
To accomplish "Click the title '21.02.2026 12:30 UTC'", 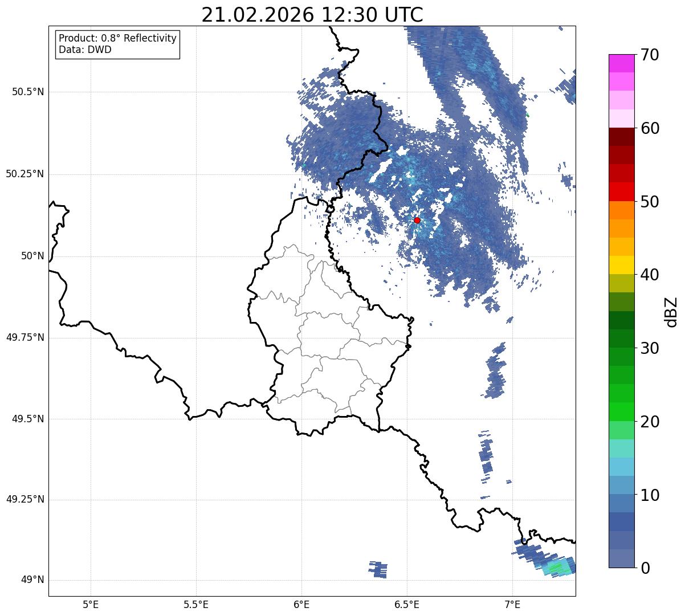I will (x=312, y=14).
